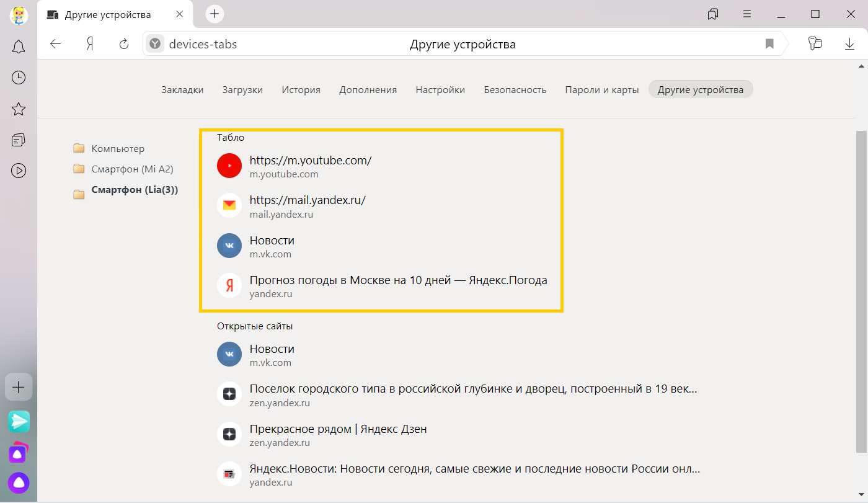The image size is (868, 503).
Task: Click the profile avatar icon
Action: (19, 14)
